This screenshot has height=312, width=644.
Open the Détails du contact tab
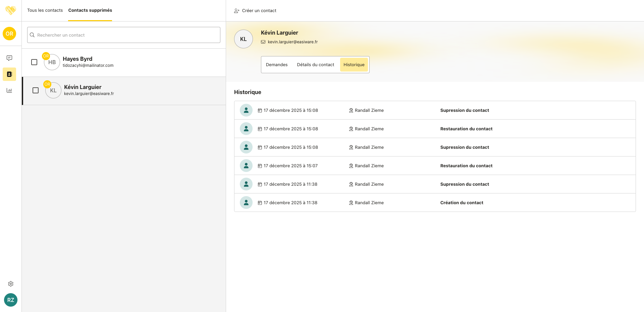(315, 65)
